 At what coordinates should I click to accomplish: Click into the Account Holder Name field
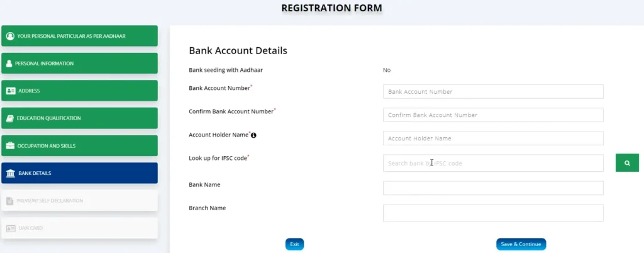tap(493, 138)
